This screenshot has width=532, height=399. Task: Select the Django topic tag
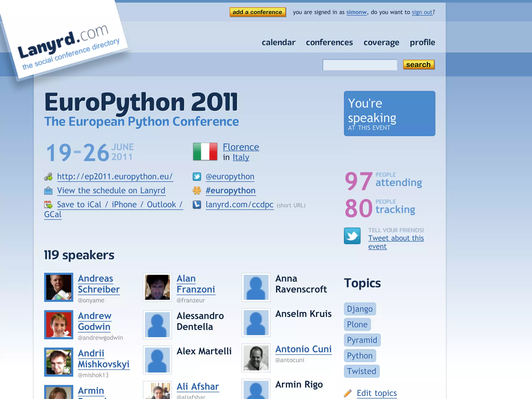click(x=360, y=309)
